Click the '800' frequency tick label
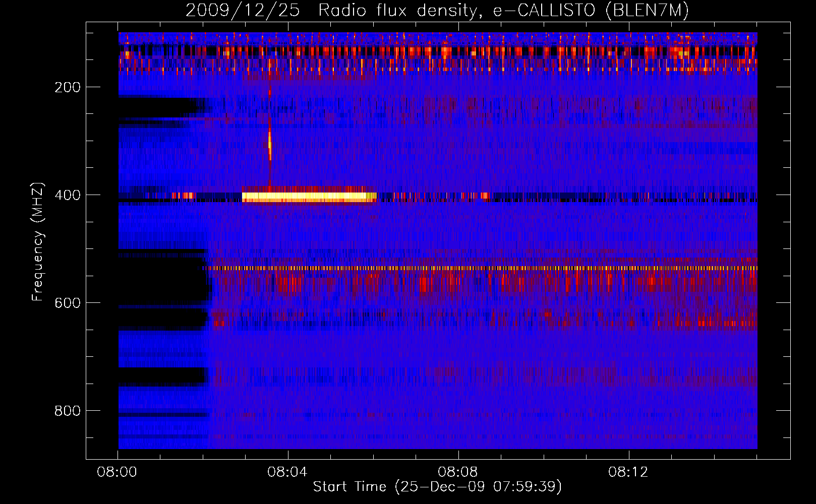The image size is (816, 504). coord(68,411)
